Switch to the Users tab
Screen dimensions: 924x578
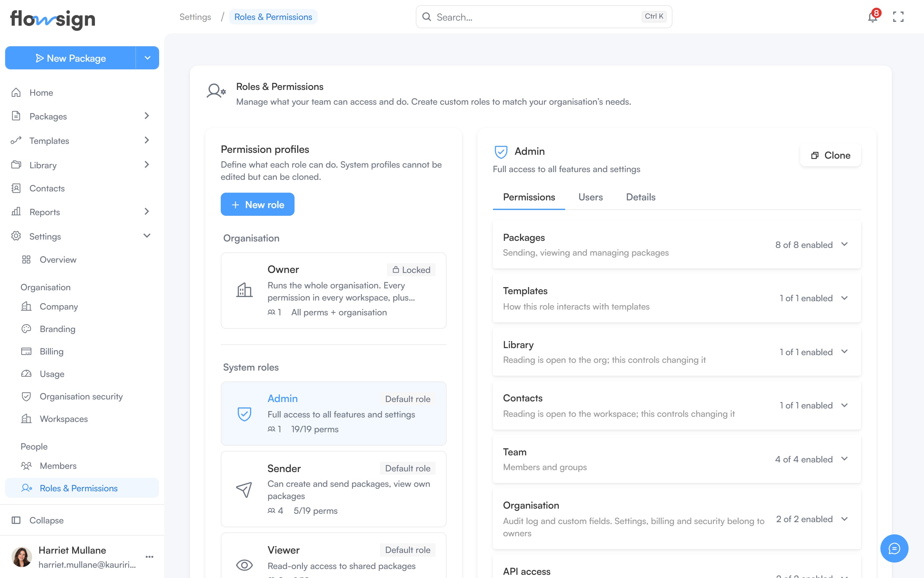590,197
